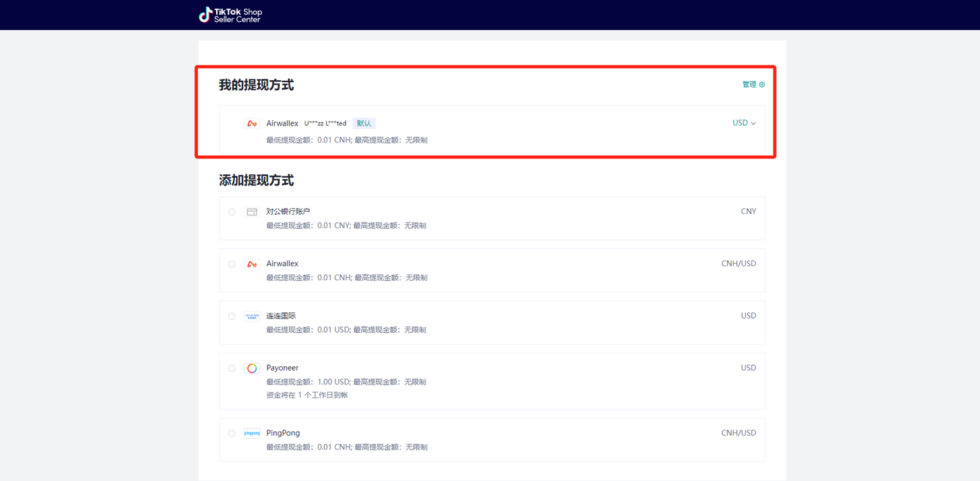Open the 管理 manage link
Image resolution: width=980 pixels, height=481 pixels.
(x=749, y=85)
